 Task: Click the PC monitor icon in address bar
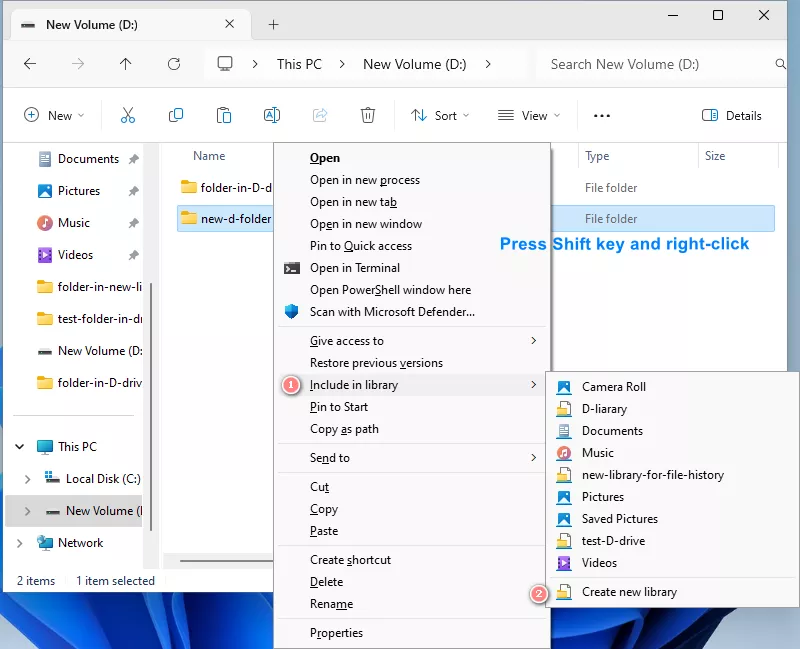[224, 64]
